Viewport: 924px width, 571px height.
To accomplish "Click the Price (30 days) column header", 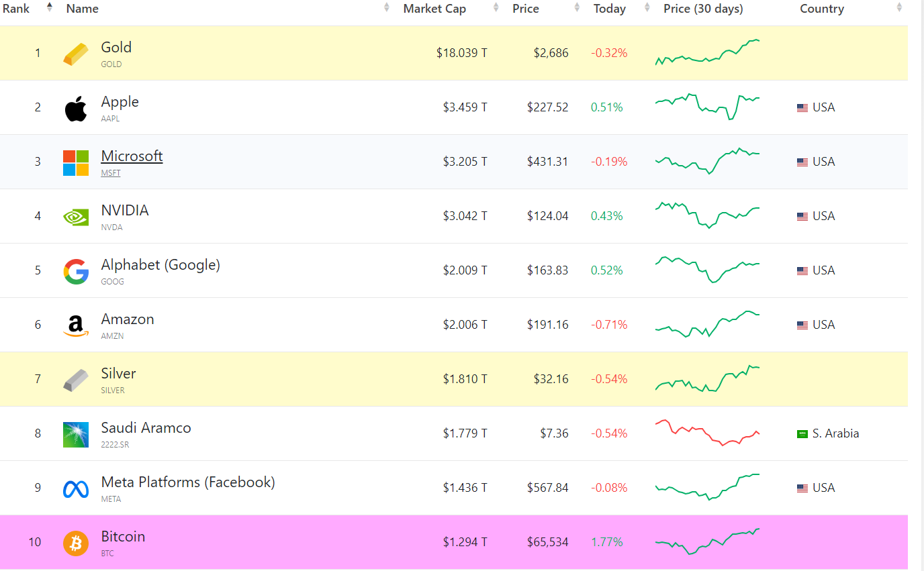I will [703, 9].
